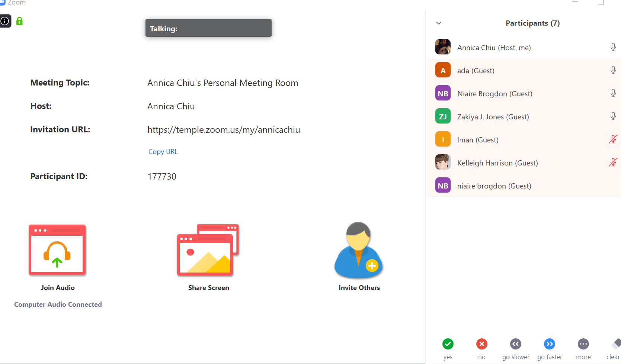This screenshot has height=364, width=621.
Task: Unmute Iman's microphone
Action: coord(613,139)
